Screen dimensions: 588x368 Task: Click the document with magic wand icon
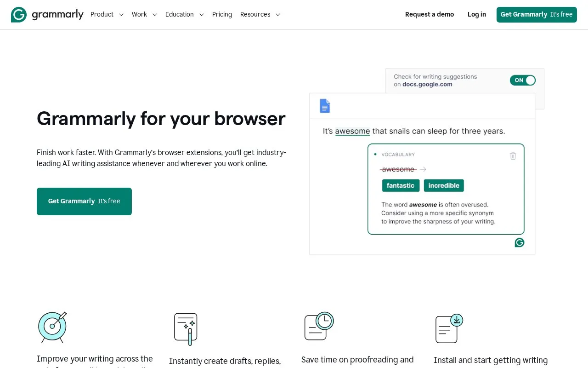pos(186,329)
